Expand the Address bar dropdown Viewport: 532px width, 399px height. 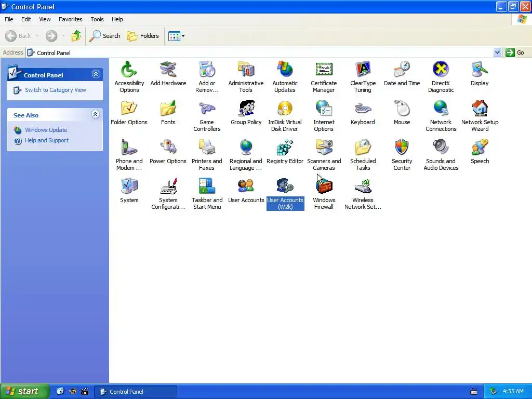click(497, 52)
